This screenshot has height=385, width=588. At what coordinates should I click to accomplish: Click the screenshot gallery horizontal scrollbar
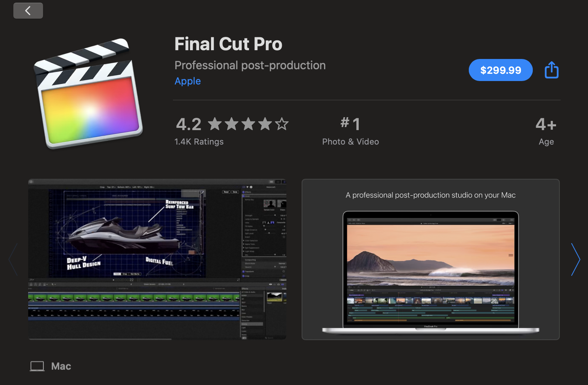[100, 339]
